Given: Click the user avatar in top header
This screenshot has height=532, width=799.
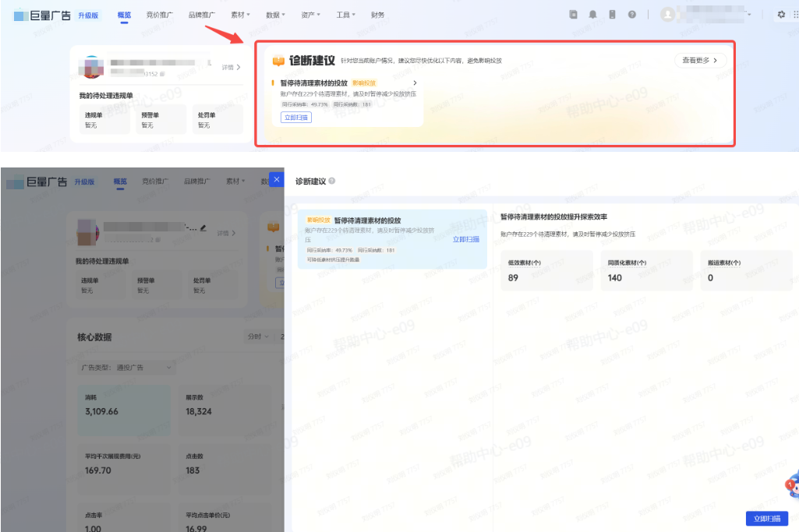Looking at the screenshot, I should coord(667,14).
